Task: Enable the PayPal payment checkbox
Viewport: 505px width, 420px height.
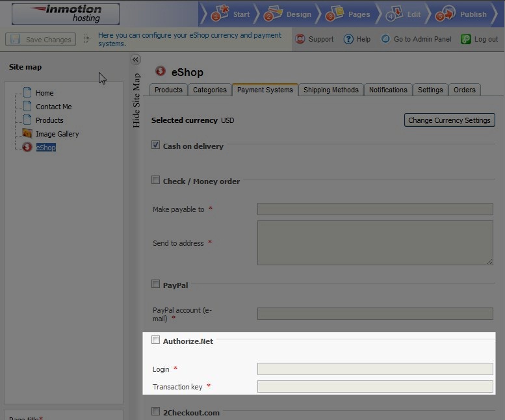Action: (156, 284)
